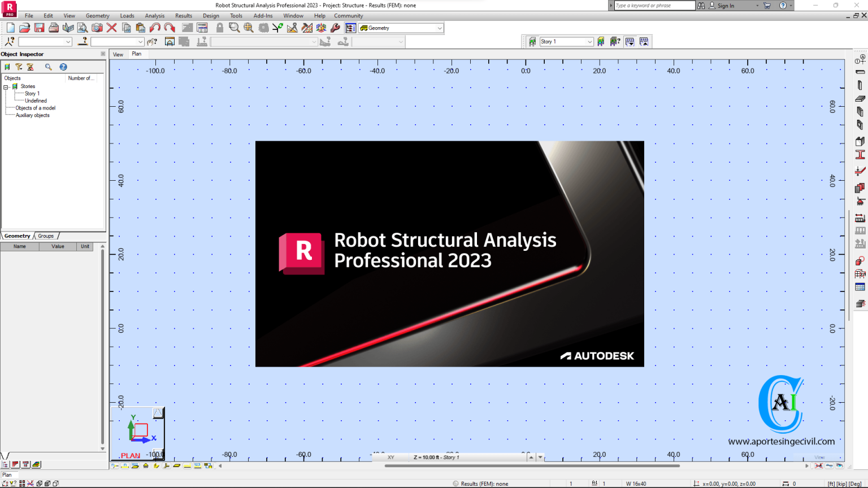The image size is (868, 488).
Task: Toggle the padlock lock icon in the toolbar
Action: click(x=219, y=28)
